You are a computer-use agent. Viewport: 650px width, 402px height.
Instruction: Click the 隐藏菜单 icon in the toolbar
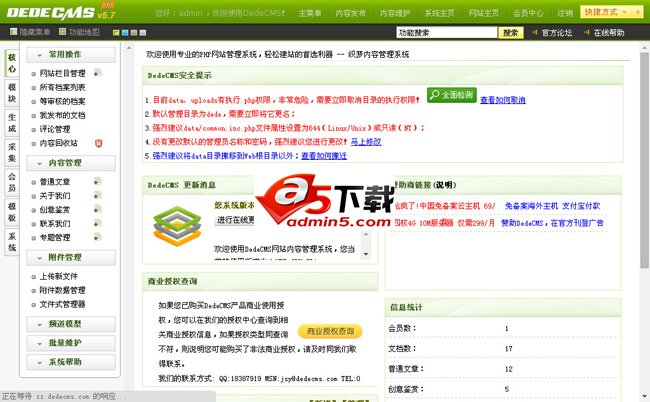13,32
